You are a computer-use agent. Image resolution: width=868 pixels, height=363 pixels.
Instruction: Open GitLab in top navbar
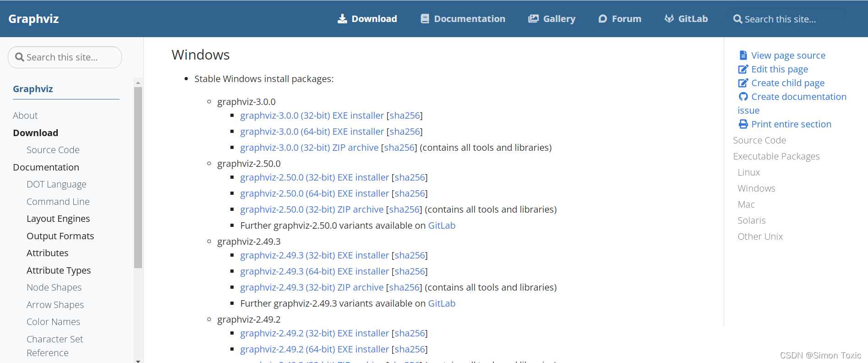[686, 19]
